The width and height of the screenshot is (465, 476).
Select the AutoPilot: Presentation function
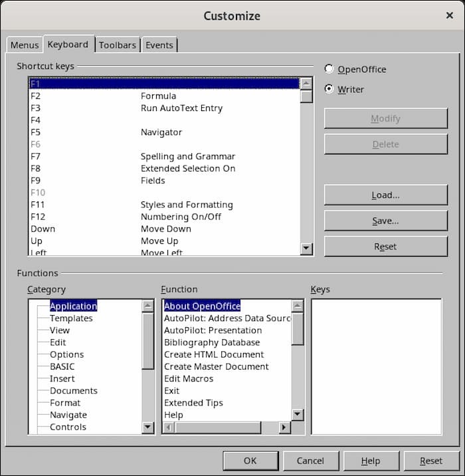tap(213, 330)
